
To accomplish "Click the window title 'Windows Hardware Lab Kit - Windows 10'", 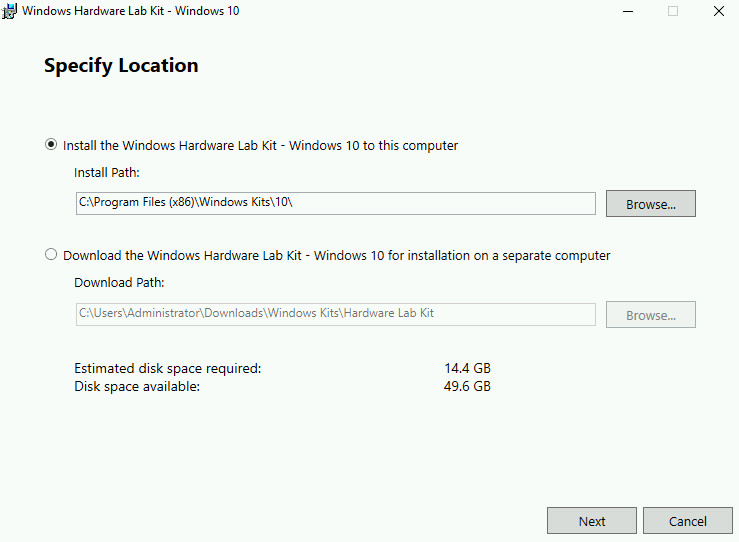I will click(x=131, y=11).
